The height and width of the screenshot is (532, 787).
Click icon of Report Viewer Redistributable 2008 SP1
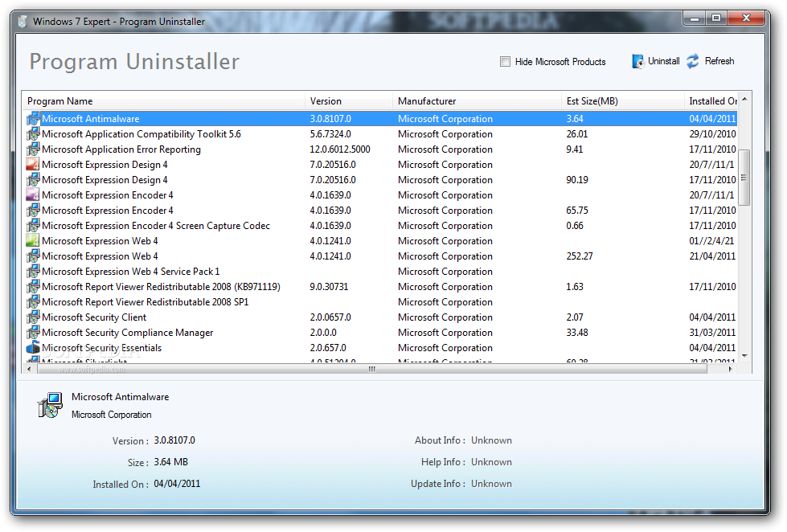click(33, 302)
